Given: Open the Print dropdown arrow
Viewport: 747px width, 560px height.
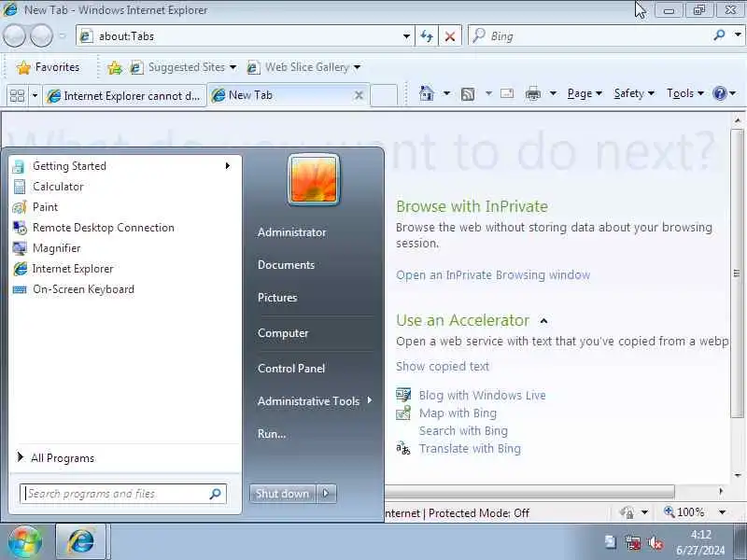Looking at the screenshot, I should click(x=553, y=93).
